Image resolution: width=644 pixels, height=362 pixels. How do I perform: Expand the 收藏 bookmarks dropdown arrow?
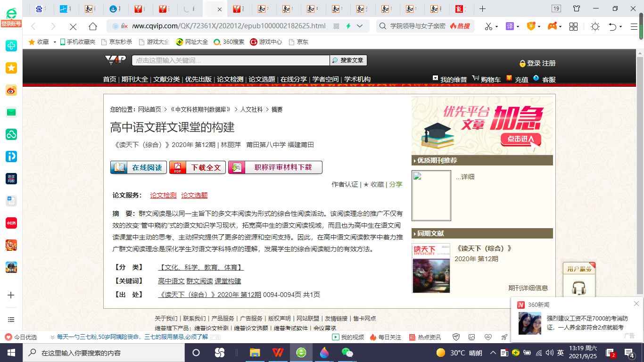click(55, 42)
